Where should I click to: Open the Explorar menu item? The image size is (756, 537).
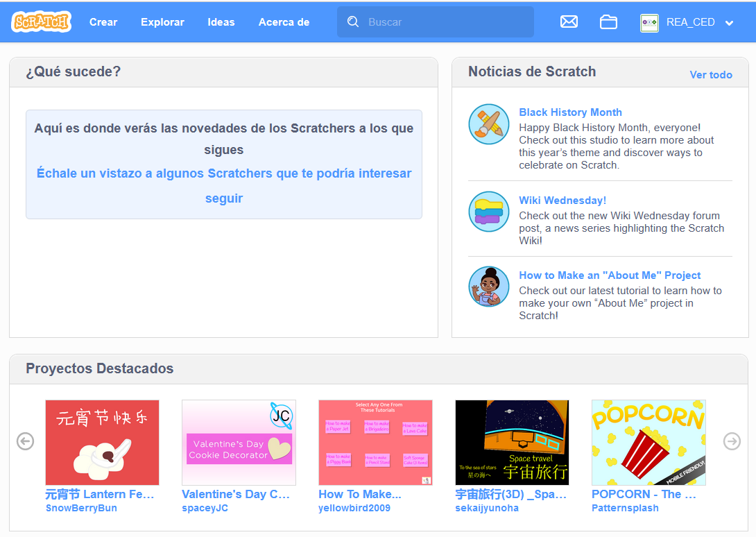click(x=162, y=22)
